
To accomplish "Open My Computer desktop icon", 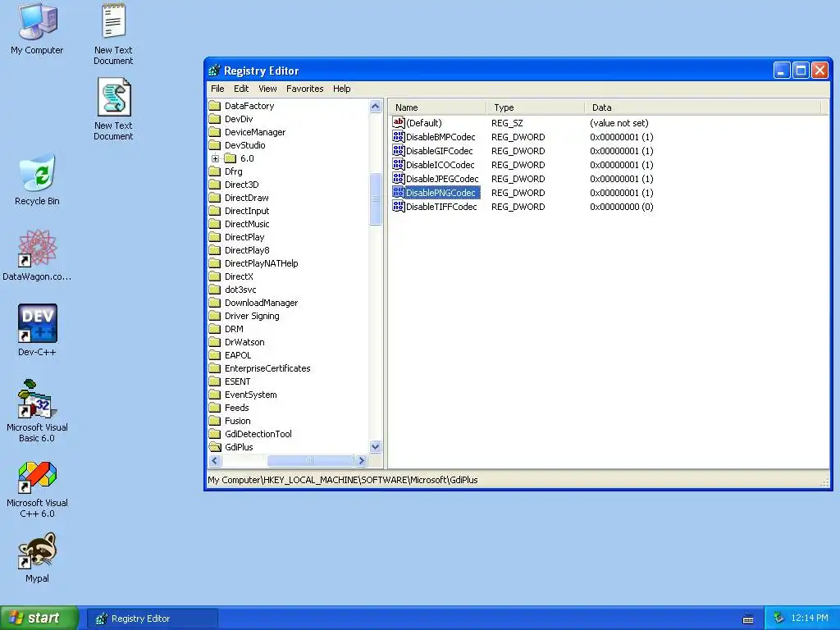I will 38,21.
